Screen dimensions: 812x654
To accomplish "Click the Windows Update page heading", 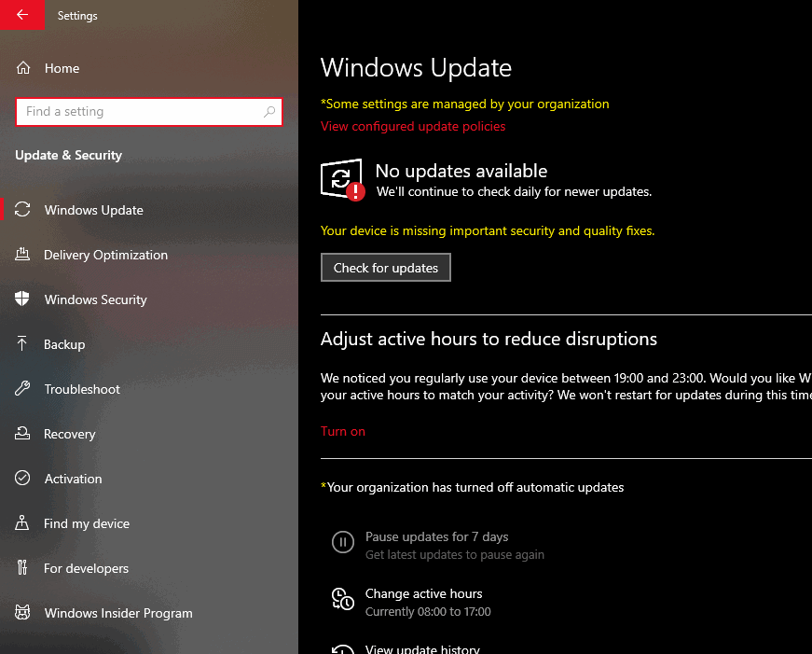I will pos(416,68).
